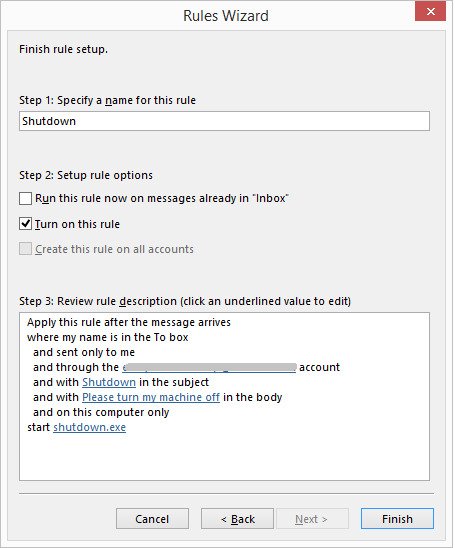455x548 pixels.
Task: Open the shutdown.exe application link
Action: point(89,427)
